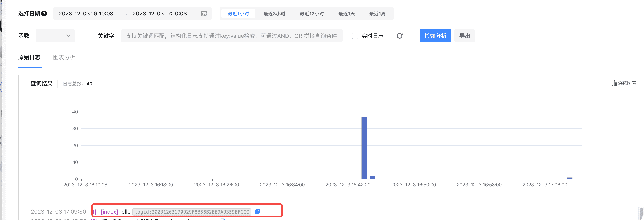
Task: Click the start datetime field
Action: 86,14
